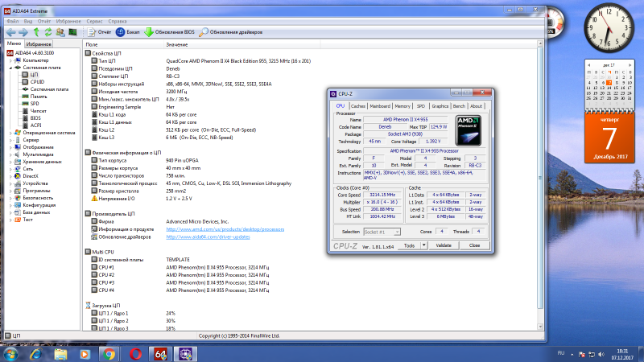This screenshot has height=362, width=644.
Task: Expand the Компьютер tree node
Action: click(x=12, y=60)
